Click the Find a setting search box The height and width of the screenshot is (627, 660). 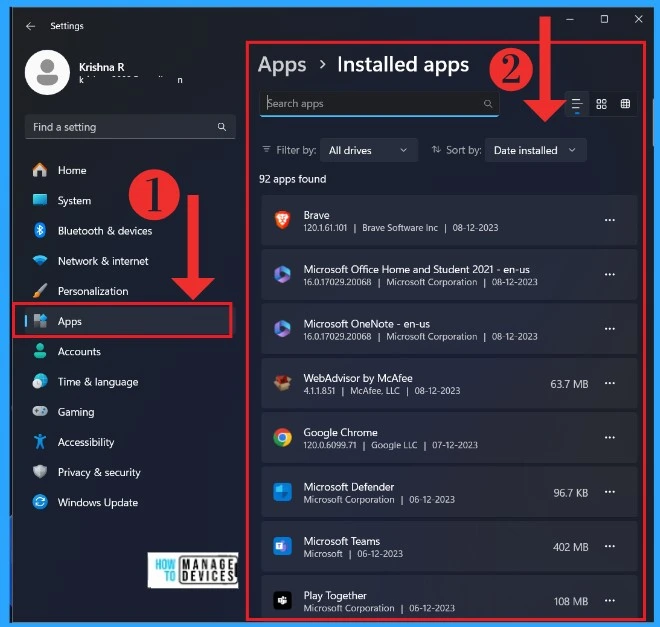point(130,127)
